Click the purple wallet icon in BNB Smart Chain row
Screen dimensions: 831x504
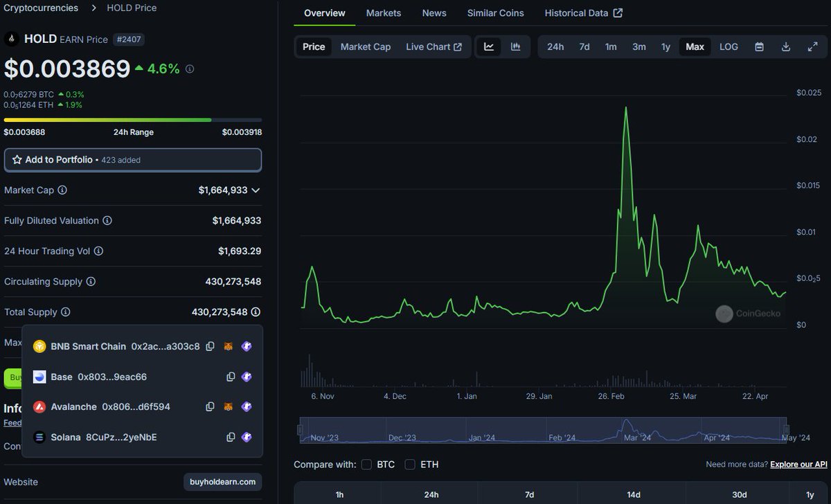(x=247, y=346)
